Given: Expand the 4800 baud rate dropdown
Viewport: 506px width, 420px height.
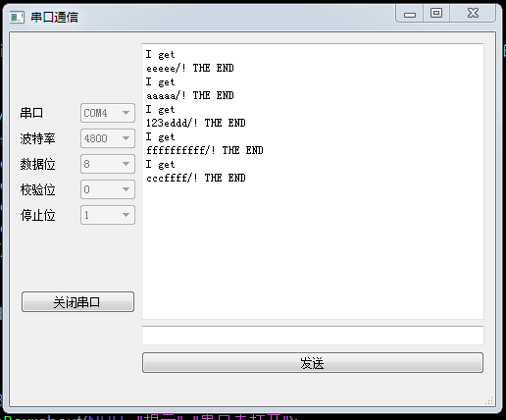Looking at the screenshot, I should (x=108, y=138).
